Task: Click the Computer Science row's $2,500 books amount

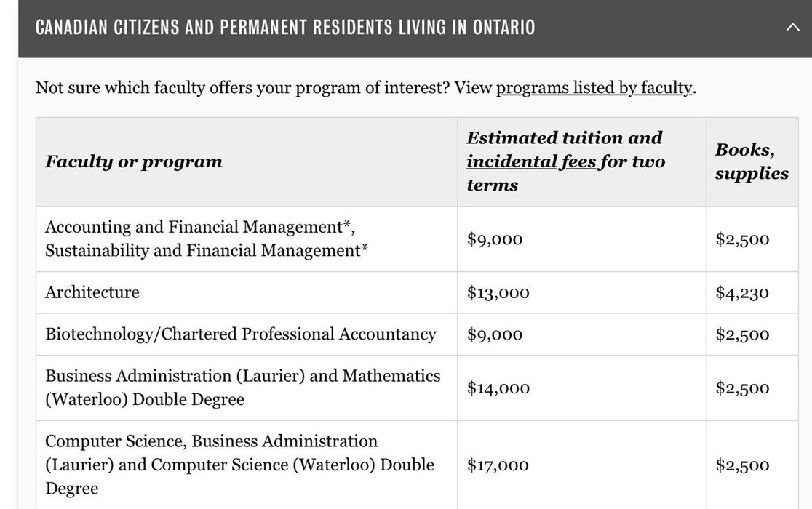Action: click(x=741, y=465)
